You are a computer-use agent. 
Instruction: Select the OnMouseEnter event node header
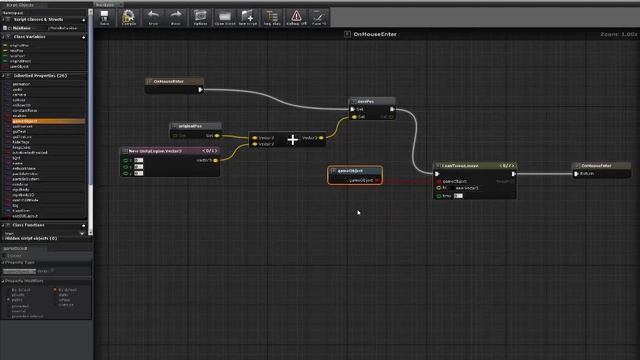(x=174, y=82)
